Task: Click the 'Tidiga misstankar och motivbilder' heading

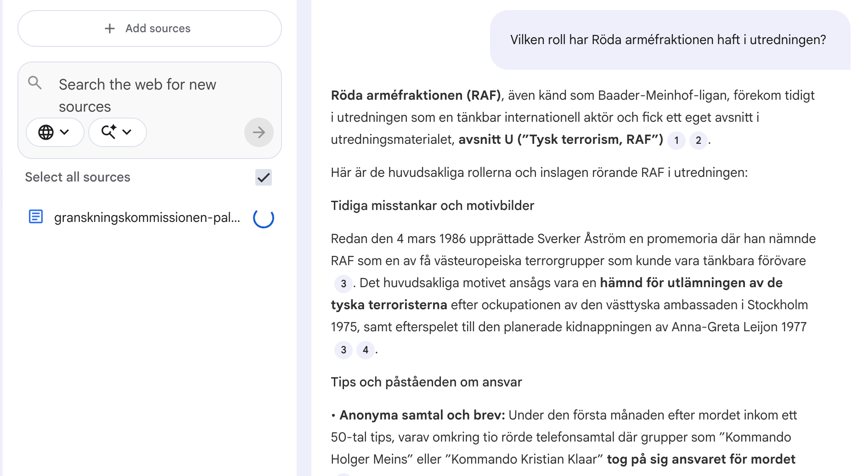Action: point(432,205)
